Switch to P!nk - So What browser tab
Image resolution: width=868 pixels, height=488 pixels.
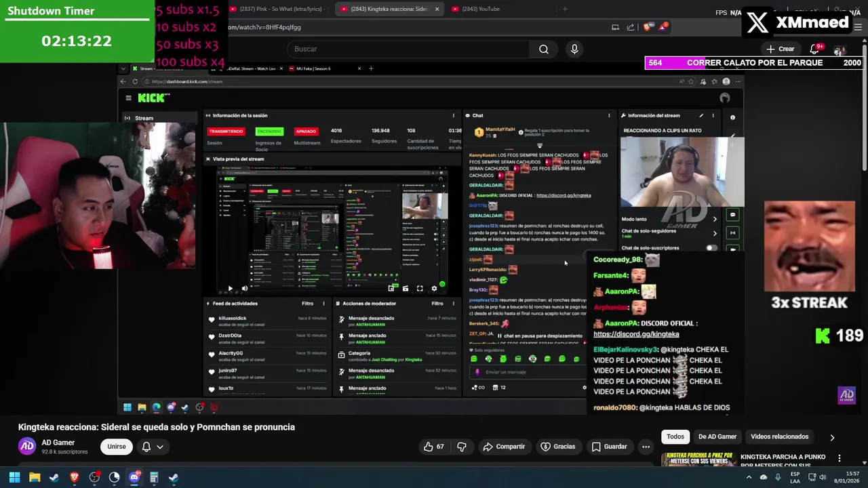(x=279, y=9)
